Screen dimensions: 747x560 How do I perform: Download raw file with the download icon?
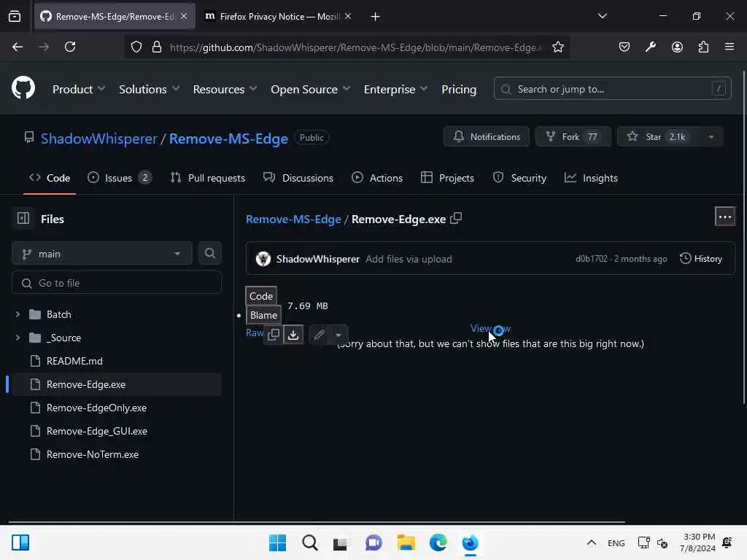(293, 335)
